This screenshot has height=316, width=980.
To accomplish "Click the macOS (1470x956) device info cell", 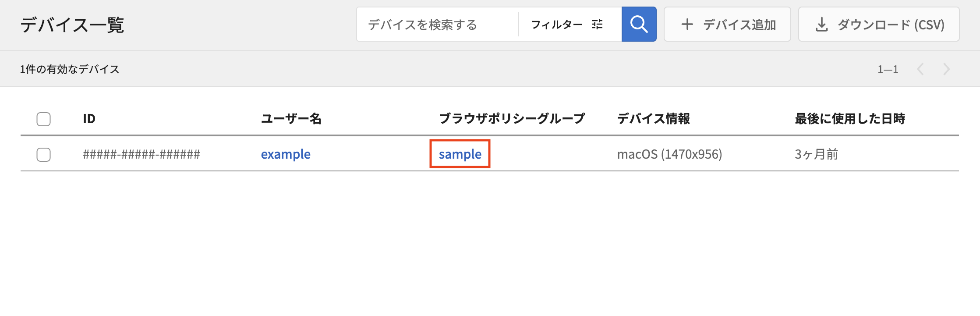I will [x=669, y=154].
